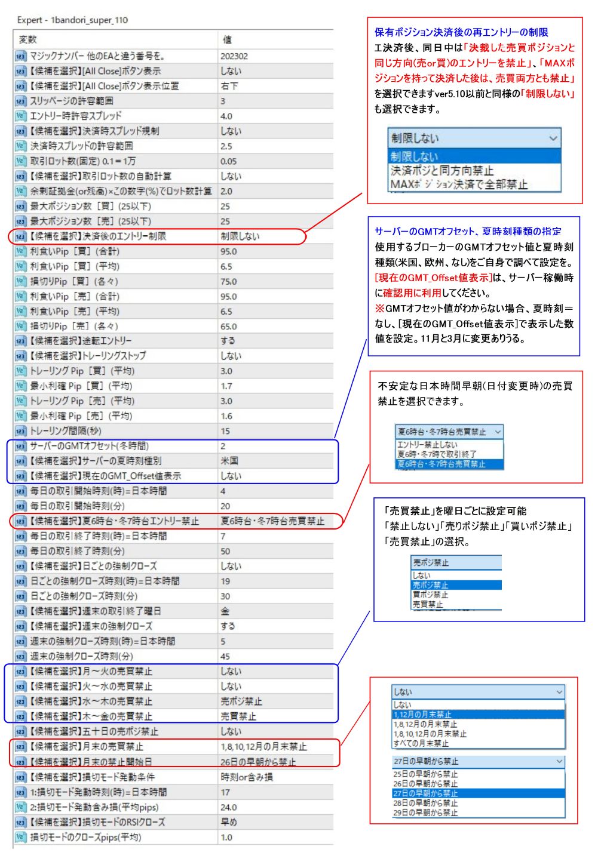The width and height of the screenshot is (601, 868).
Task: Click value 26日の早朝から禁止 in table
Action: [257, 762]
